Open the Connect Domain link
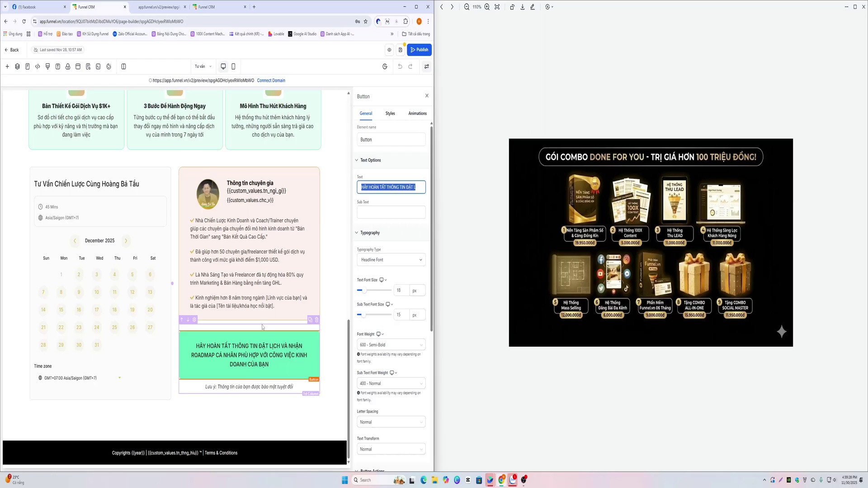This screenshot has width=868, height=488. [271, 80]
